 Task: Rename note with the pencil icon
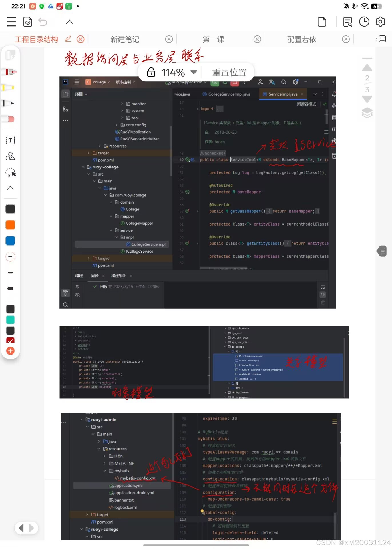click(x=68, y=39)
